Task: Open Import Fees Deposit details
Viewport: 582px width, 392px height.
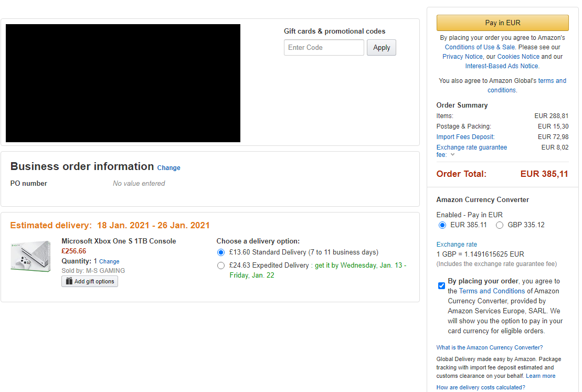Action: 465,137
